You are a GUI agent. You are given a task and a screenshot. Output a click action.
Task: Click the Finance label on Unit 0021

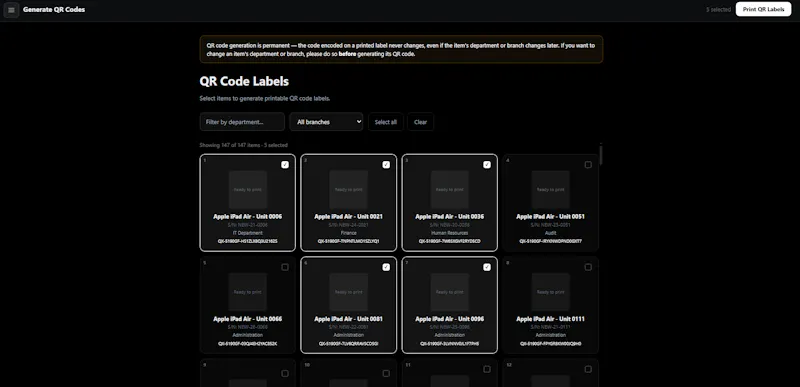pos(348,233)
